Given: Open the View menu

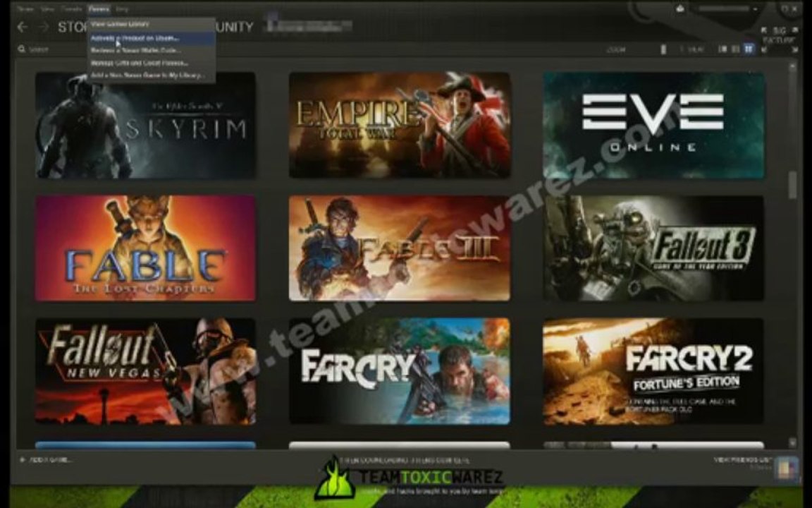Looking at the screenshot, I should (47, 8).
